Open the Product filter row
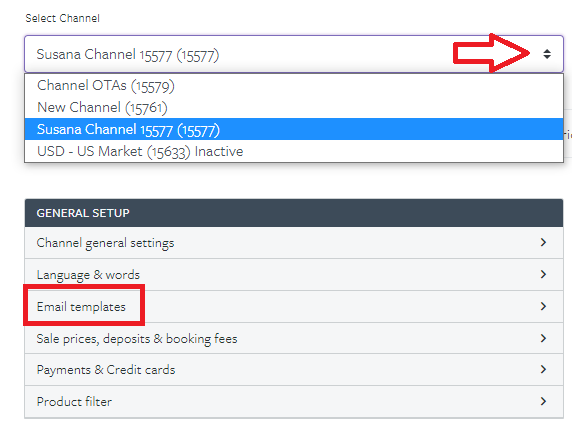Image resolution: width=572 pixels, height=445 pixels. [x=294, y=402]
